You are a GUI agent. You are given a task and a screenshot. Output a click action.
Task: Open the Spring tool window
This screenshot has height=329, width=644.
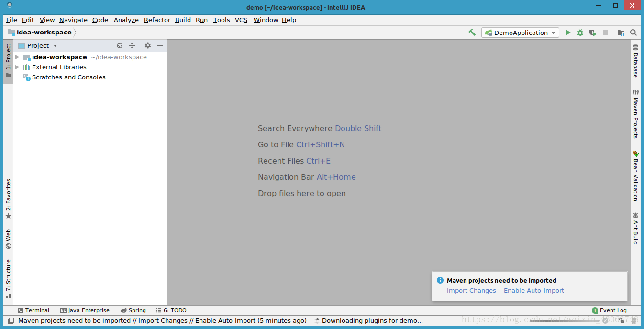pos(133,310)
